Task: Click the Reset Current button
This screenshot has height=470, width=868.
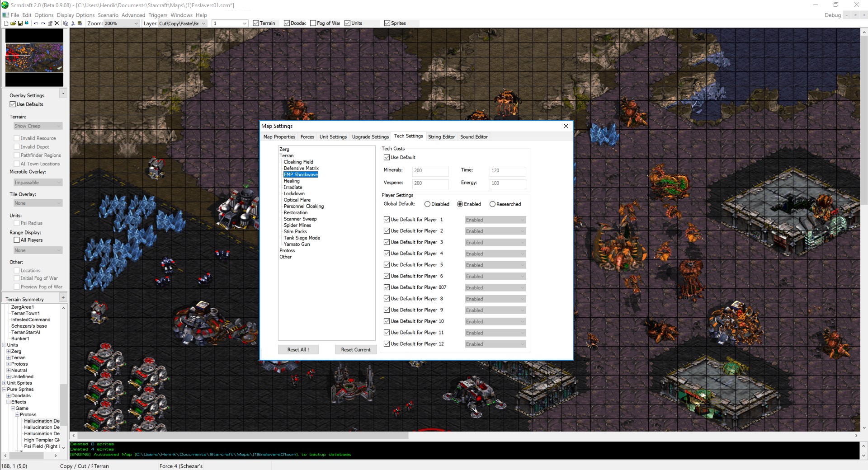Action: tap(356, 349)
